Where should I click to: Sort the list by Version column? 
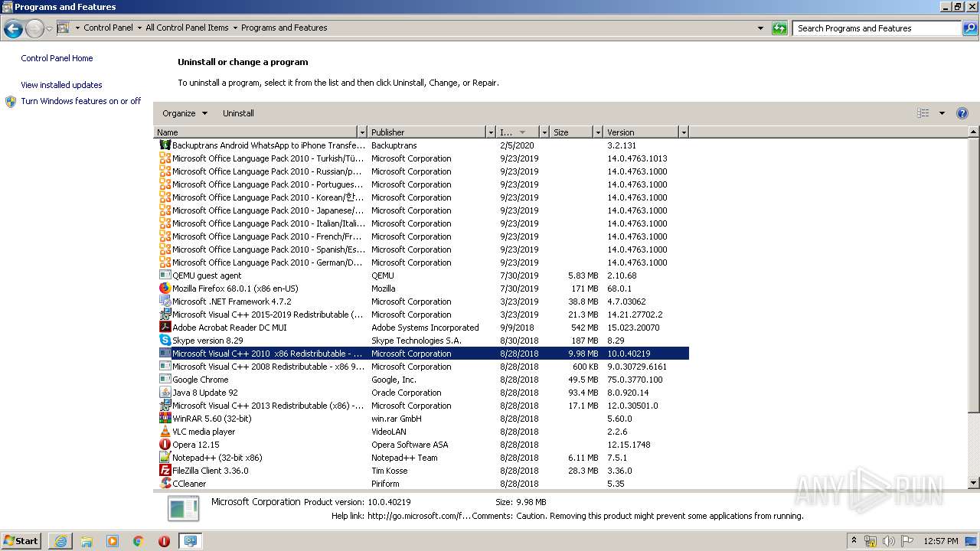[642, 132]
